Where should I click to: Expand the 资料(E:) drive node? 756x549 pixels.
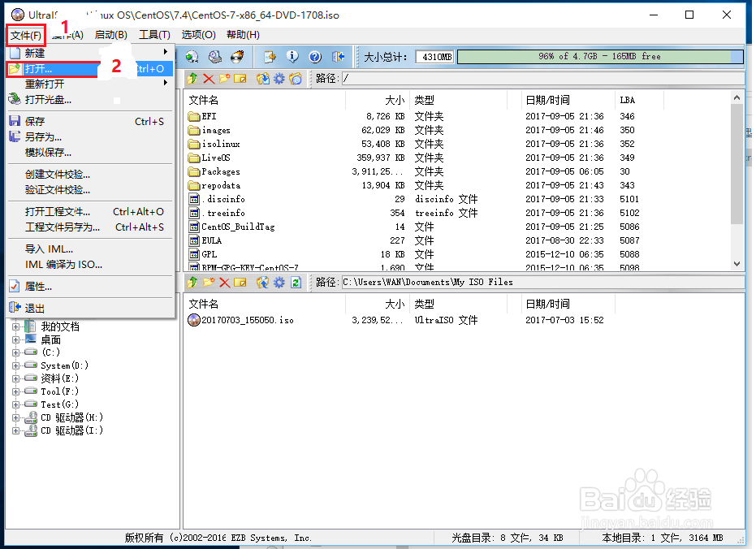tap(15, 378)
